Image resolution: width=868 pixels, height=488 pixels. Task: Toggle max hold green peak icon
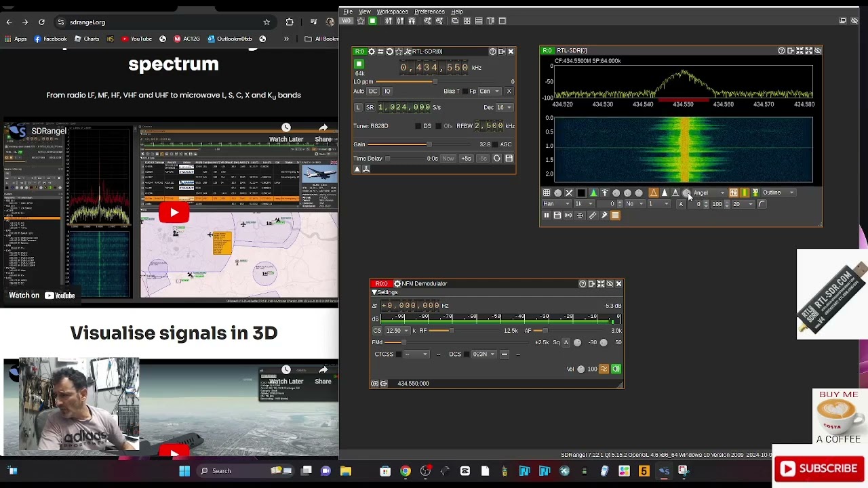click(x=593, y=193)
